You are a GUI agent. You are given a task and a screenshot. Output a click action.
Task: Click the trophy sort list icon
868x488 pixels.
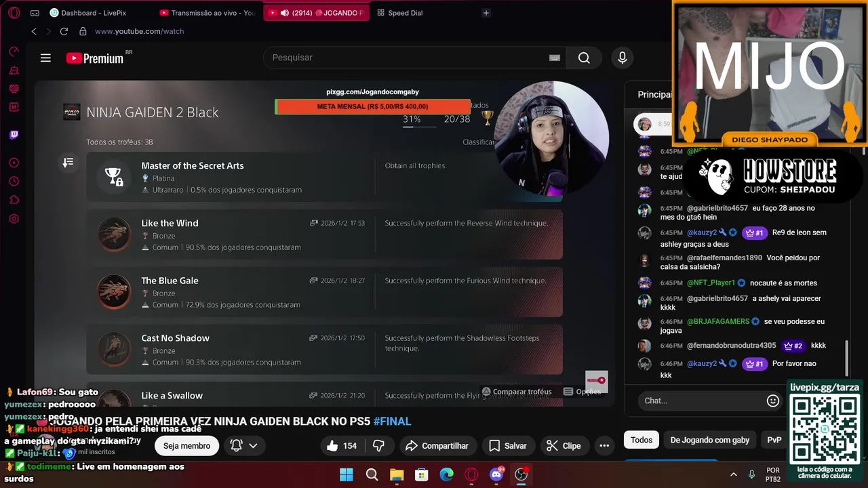pyautogui.click(x=68, y=163)
